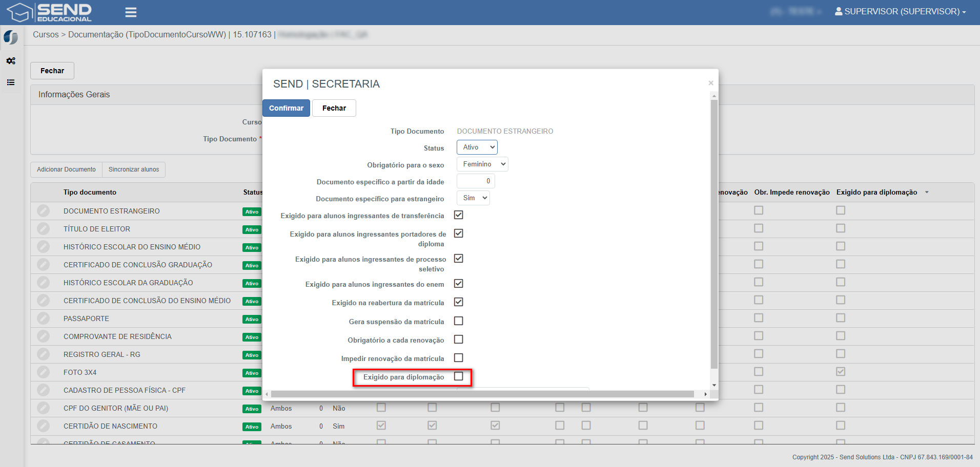This screenshot has width=980, height=467.
Task: Check Impedir renovação da matrícula
Action: (459, 358)
